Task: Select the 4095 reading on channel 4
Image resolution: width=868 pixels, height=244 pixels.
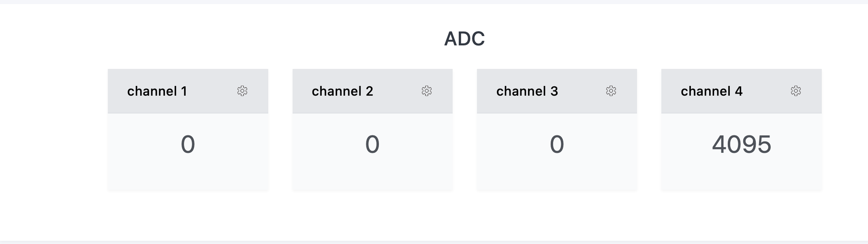Action: click(x=742, y=144)
